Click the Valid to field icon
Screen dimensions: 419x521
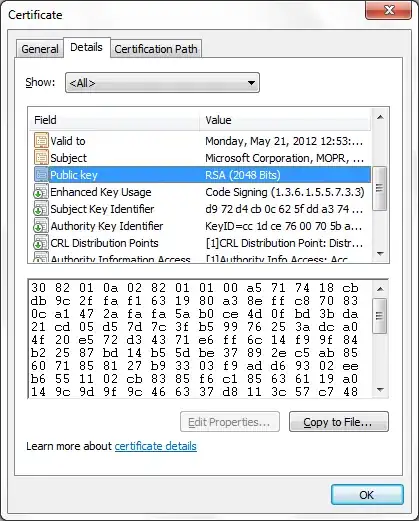[x=41, y=141]
